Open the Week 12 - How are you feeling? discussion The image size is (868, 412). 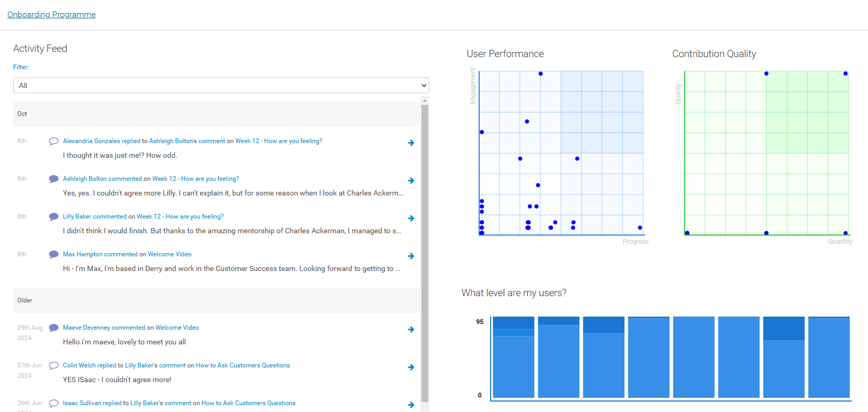click(278, 140)
